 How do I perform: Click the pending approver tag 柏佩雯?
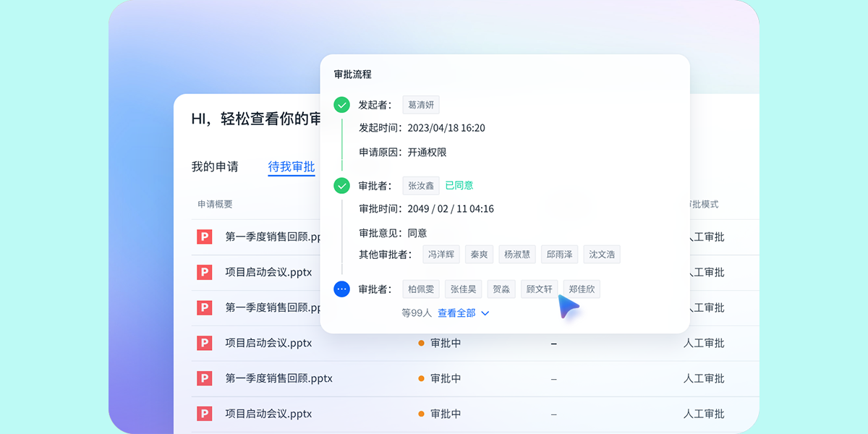point(421,289)
